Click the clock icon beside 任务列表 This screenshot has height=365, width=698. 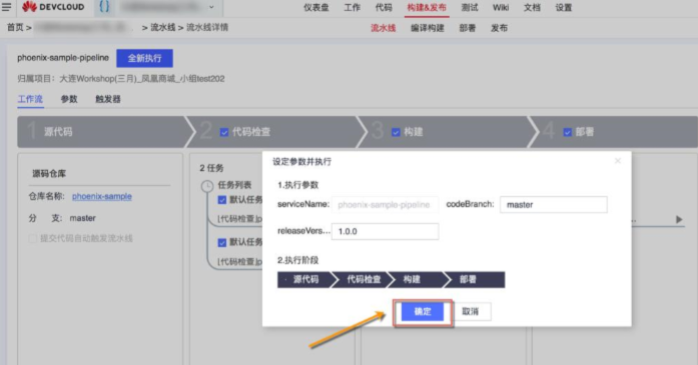[207, 186]
